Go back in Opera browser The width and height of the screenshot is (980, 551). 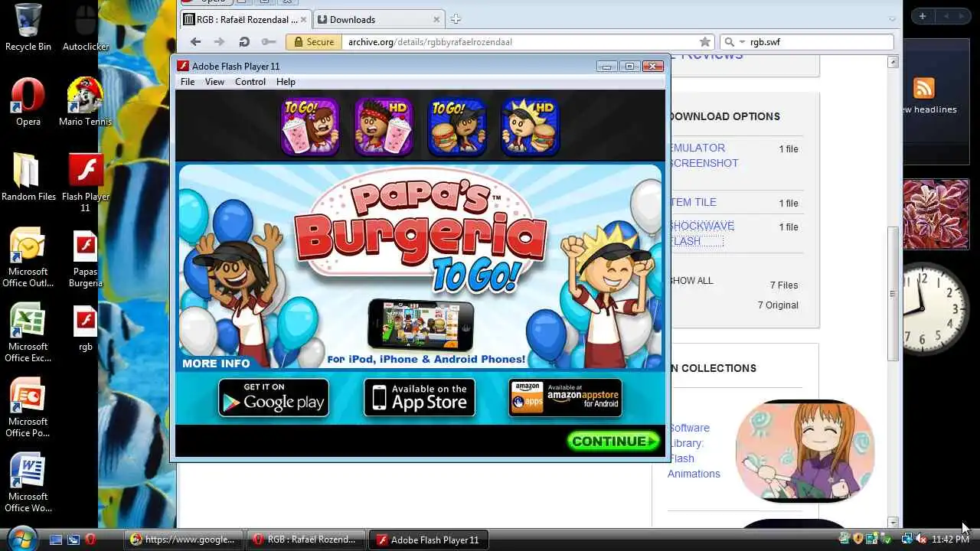click(196, 42)
